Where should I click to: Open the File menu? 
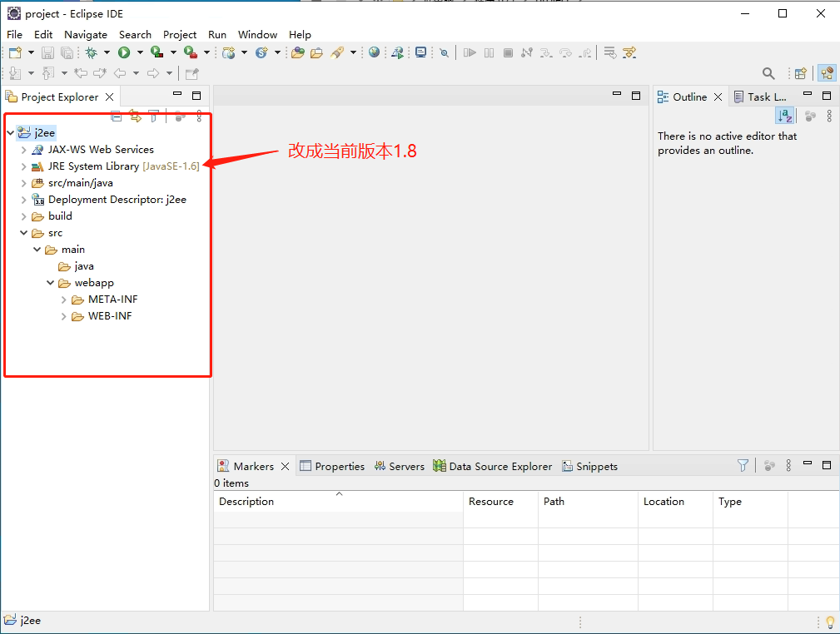point(14,34)
